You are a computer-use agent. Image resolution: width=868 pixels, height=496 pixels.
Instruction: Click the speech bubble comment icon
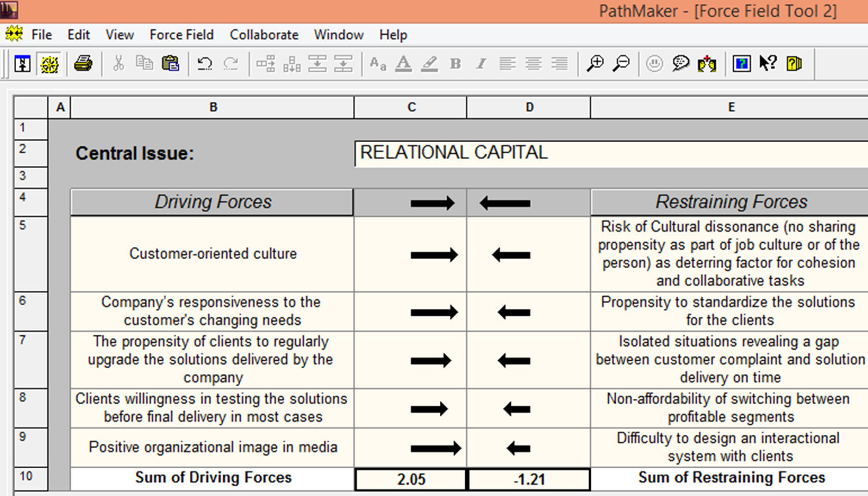pos(681,64)
